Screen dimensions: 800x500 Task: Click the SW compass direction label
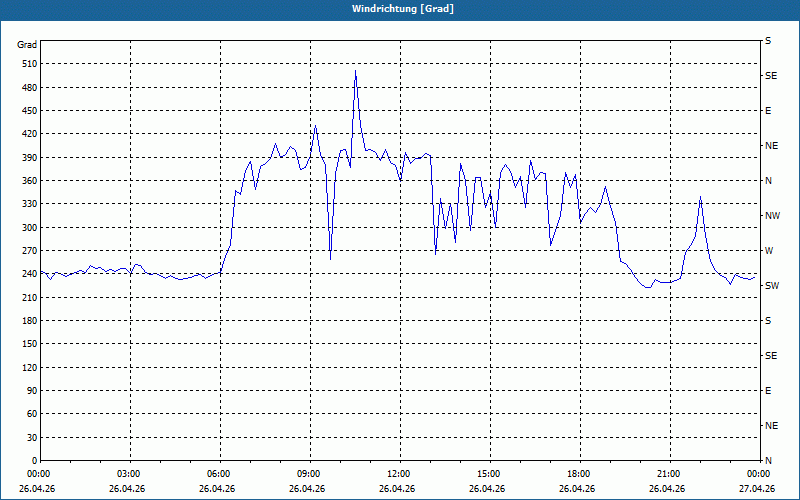772,286
